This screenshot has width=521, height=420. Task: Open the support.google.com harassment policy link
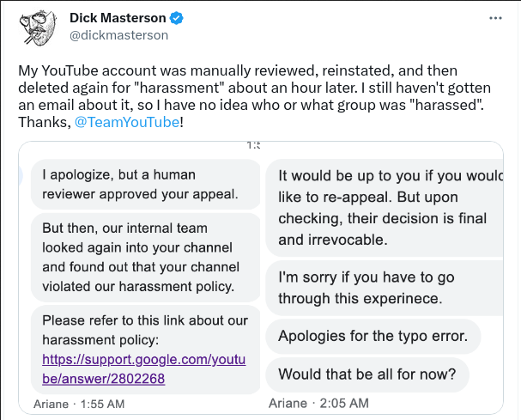coord(144,368)
